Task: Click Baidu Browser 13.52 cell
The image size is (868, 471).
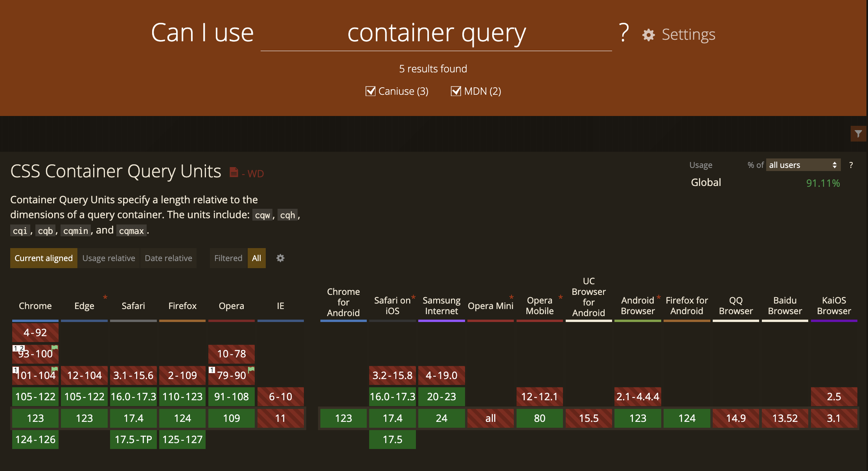Action: [785, 418]
